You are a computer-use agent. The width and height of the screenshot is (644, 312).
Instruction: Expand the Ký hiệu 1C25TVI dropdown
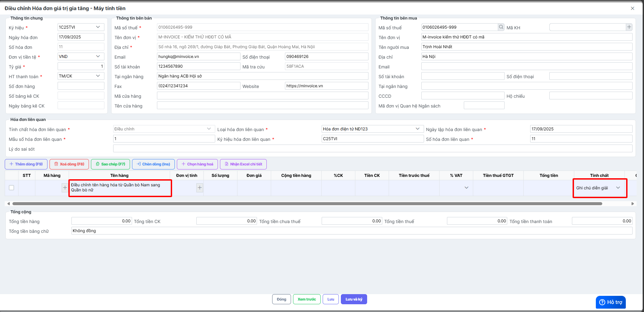(x=98, y=27)
